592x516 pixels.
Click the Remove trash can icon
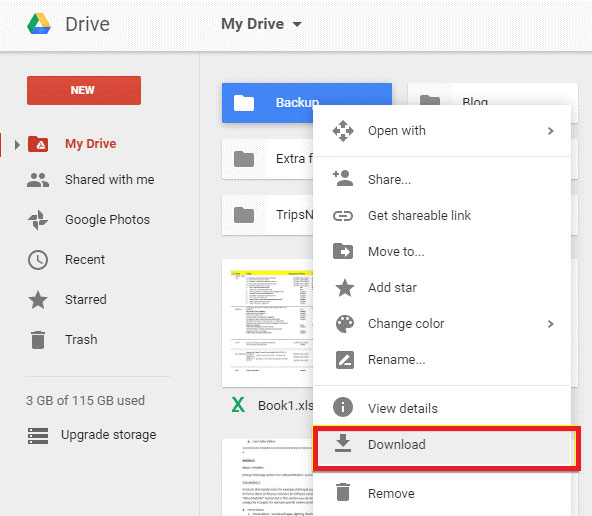point(343,492)
